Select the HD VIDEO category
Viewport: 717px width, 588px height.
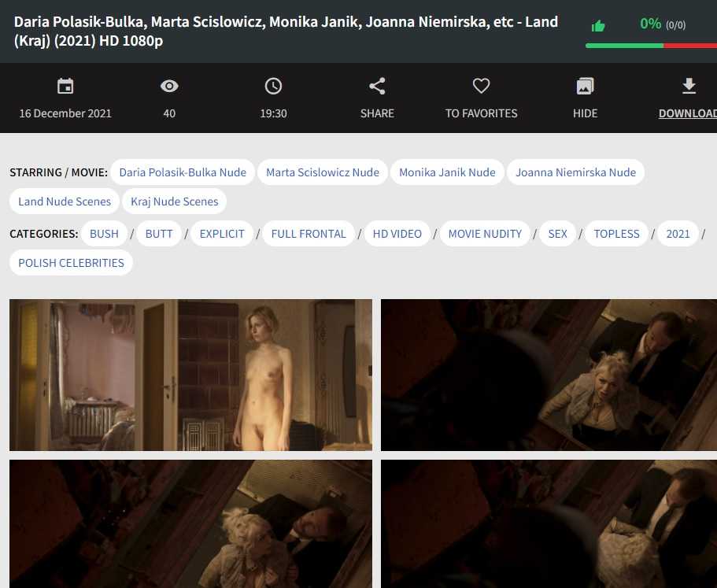click(x=397, y=234)
